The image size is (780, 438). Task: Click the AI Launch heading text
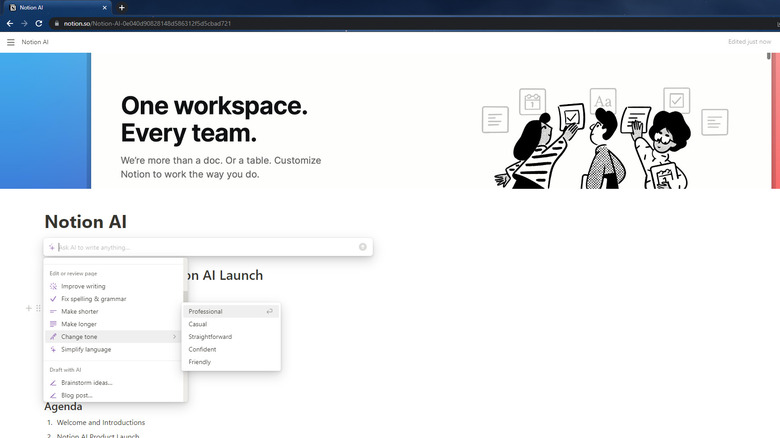click(225, 275)
